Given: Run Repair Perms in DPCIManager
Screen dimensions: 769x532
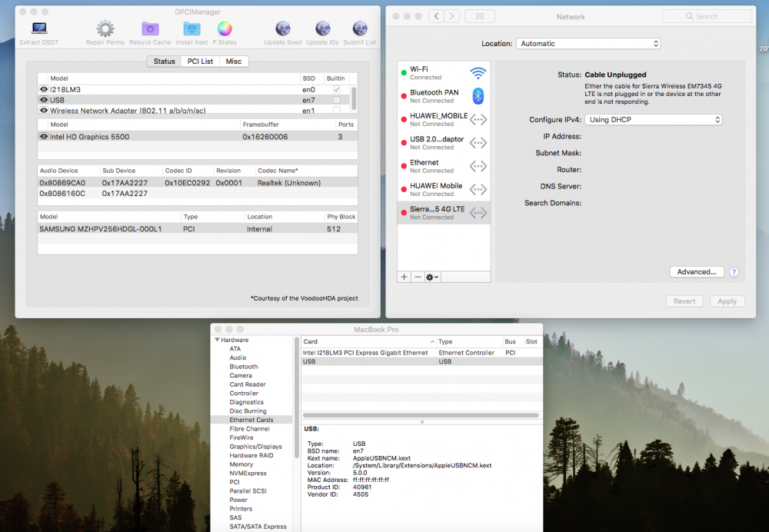Looking at the screenshot, I should pyautogui.click(x=105, y=28).
